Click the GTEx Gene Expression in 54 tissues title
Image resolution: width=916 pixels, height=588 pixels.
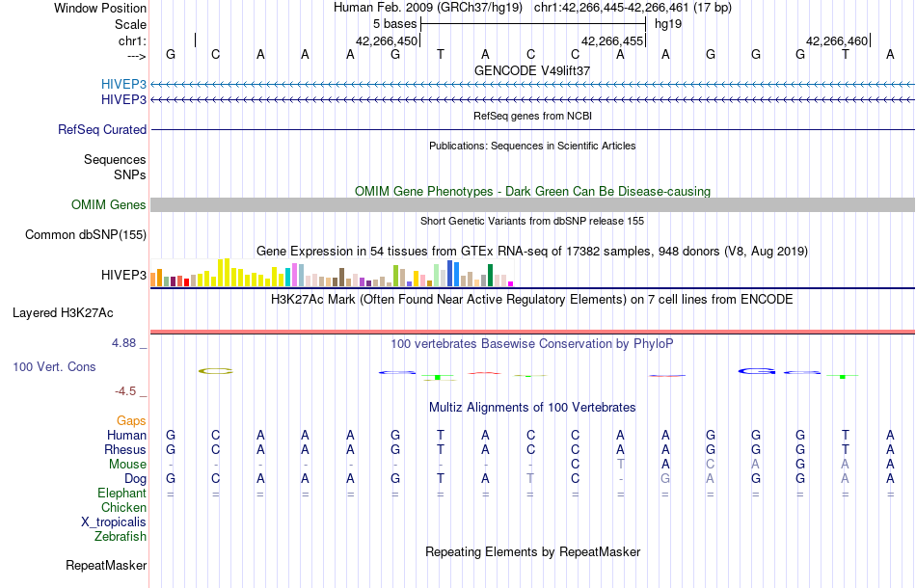[x=532, y=251]
